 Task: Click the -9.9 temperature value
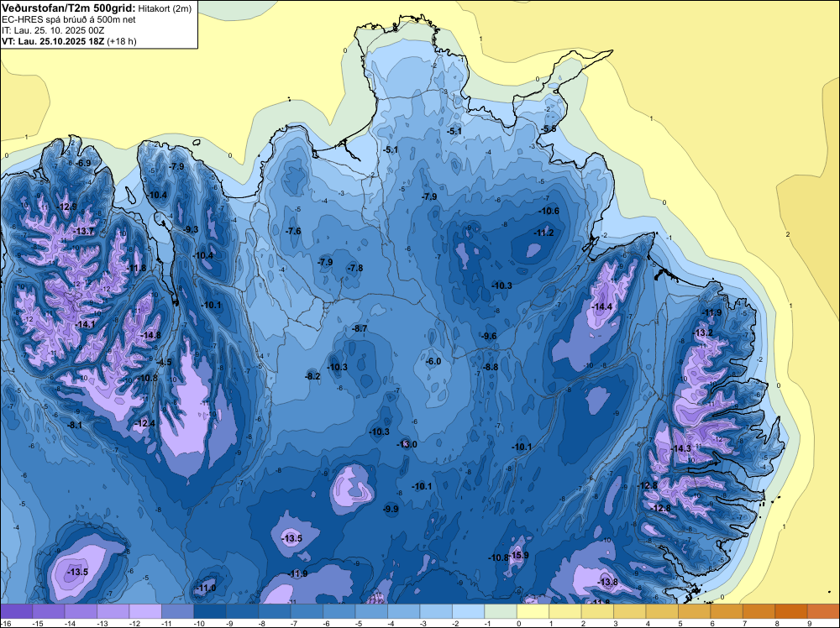[x=391, y=509]
